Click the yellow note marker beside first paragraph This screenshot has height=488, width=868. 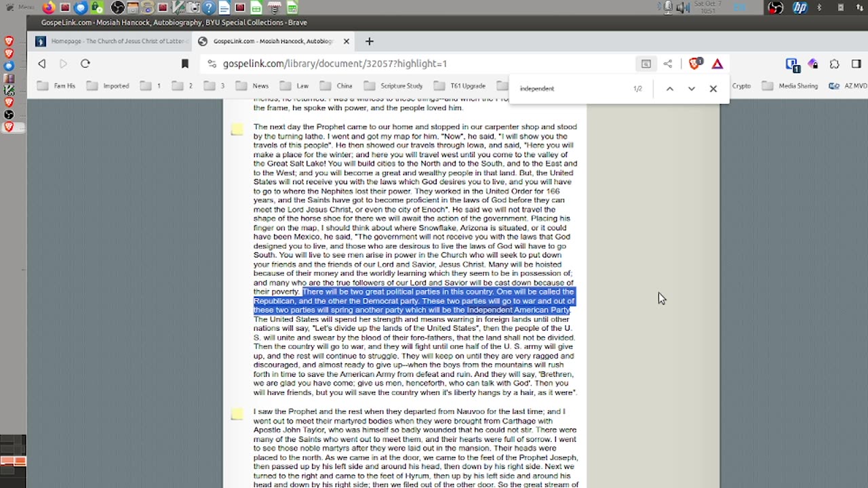tap(237, 129)
